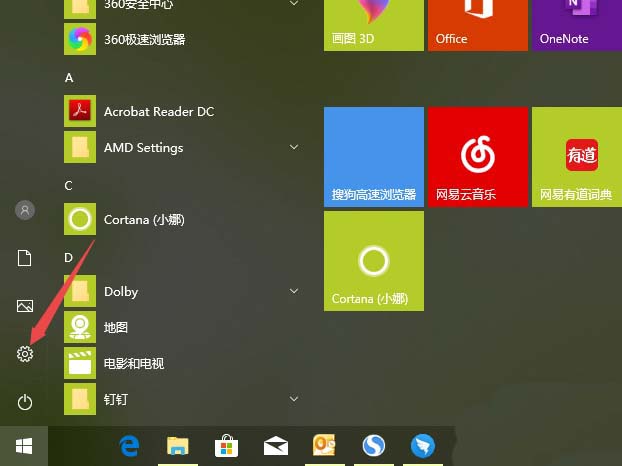Open the Office tile
Viewport: 622px width, 466px height.
coord(478,25)
